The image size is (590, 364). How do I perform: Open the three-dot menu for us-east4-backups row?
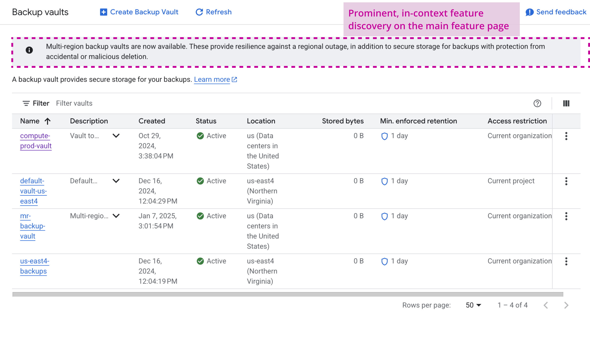click(566, 261)
